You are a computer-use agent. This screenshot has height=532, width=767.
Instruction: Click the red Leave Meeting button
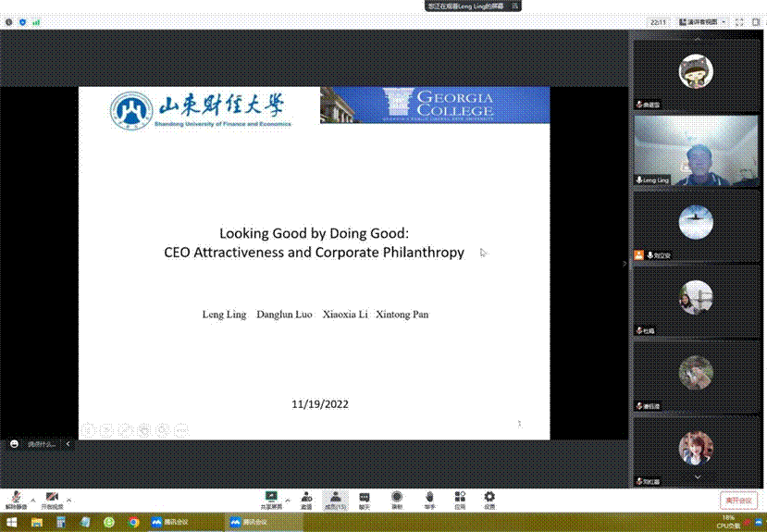tap(737, 500)
